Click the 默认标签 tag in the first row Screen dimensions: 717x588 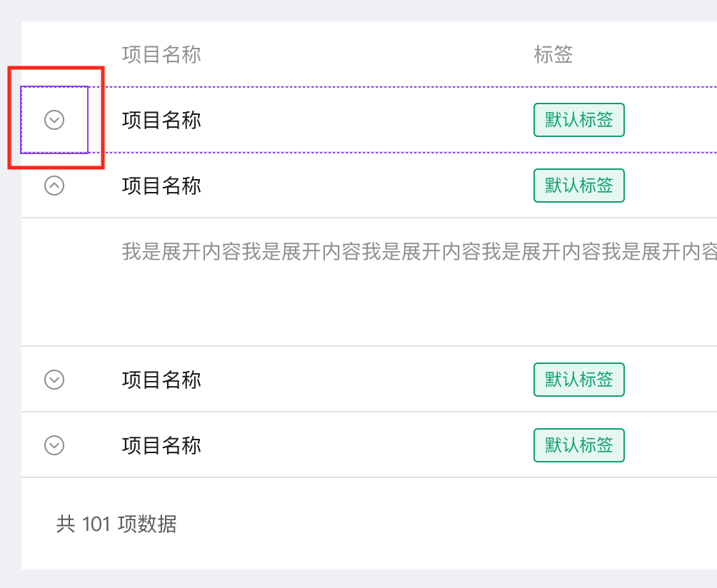coord(578,119)
